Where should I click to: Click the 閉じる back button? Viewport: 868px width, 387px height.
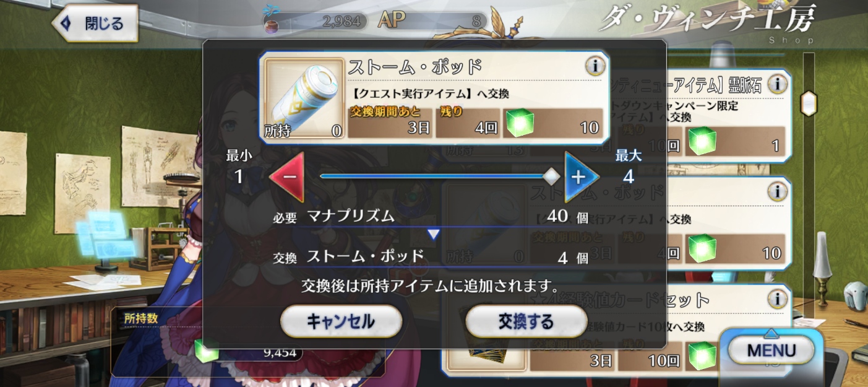pos(95,24)
